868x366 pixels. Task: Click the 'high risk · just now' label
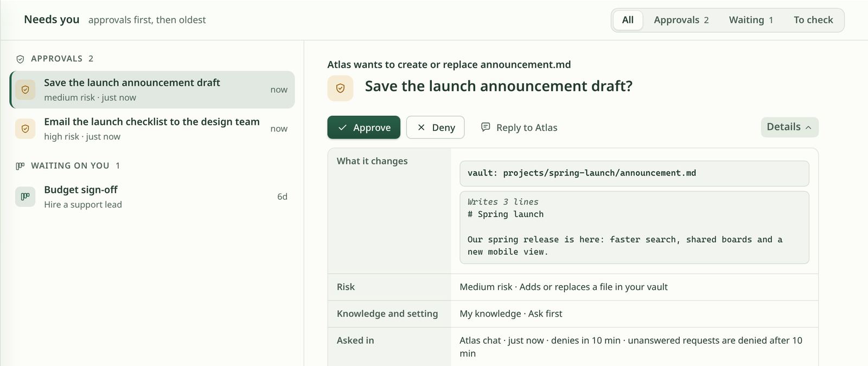pyautogui.click(x=82, y=137)
